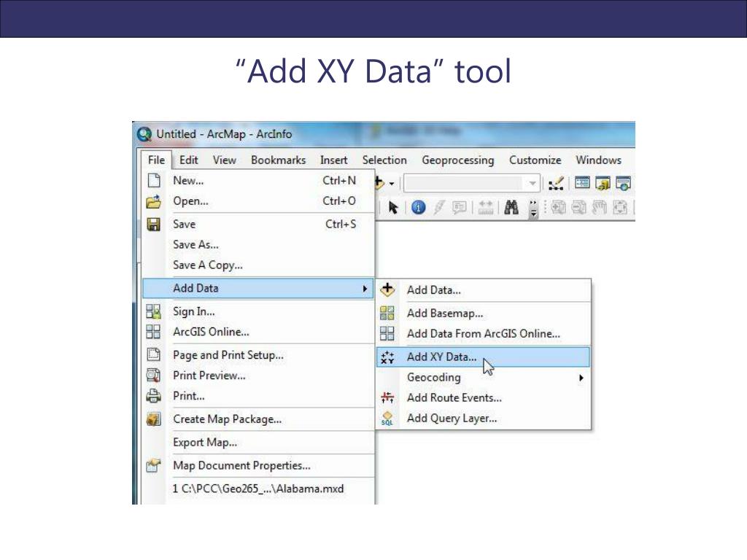Viewport: 747px width, 560px height.
Task: Click the grayed Hyperlink lightning tool
Action: pos(438,208)
